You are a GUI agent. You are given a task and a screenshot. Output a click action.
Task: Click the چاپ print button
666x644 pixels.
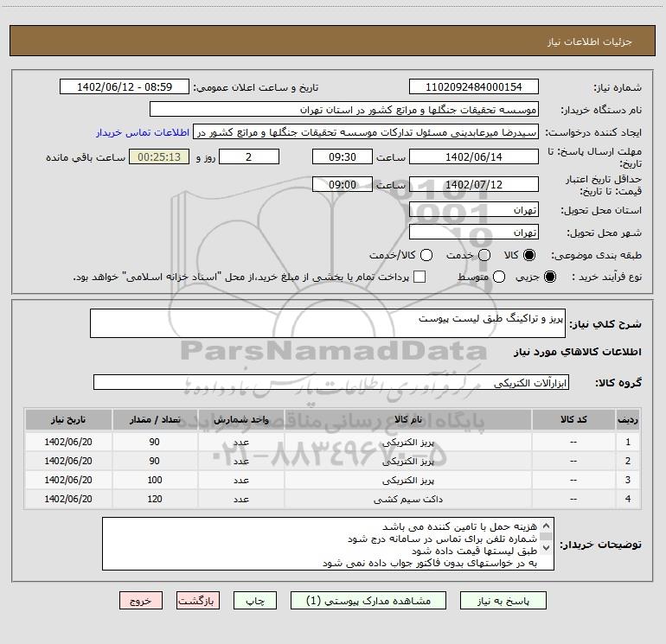coord(255,601)
